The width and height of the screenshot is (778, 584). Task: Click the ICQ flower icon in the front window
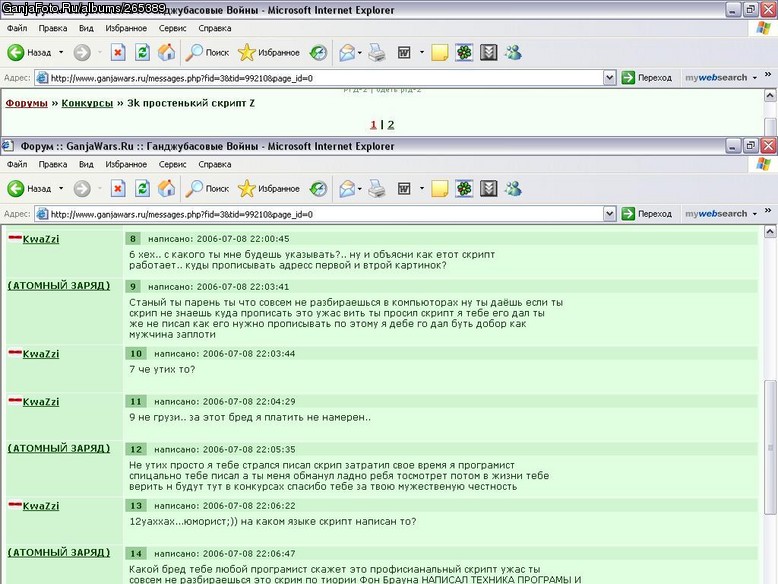[464, 189]
